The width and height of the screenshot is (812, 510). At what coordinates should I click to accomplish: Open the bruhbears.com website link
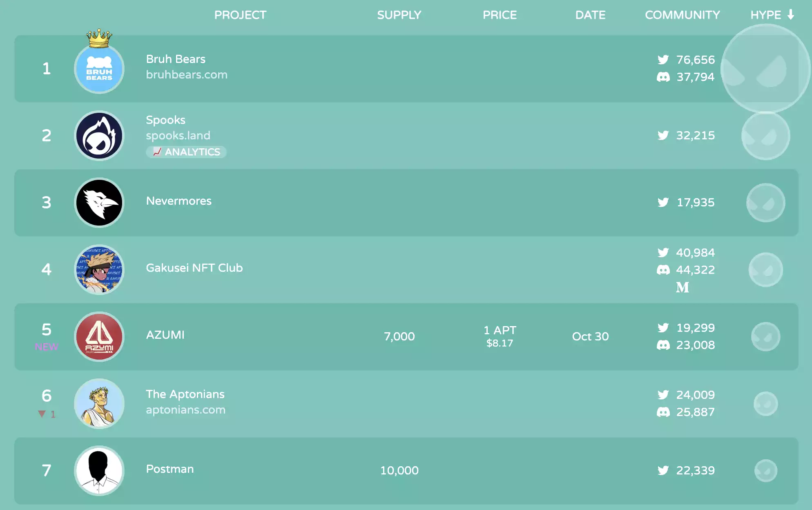[187, 75]
